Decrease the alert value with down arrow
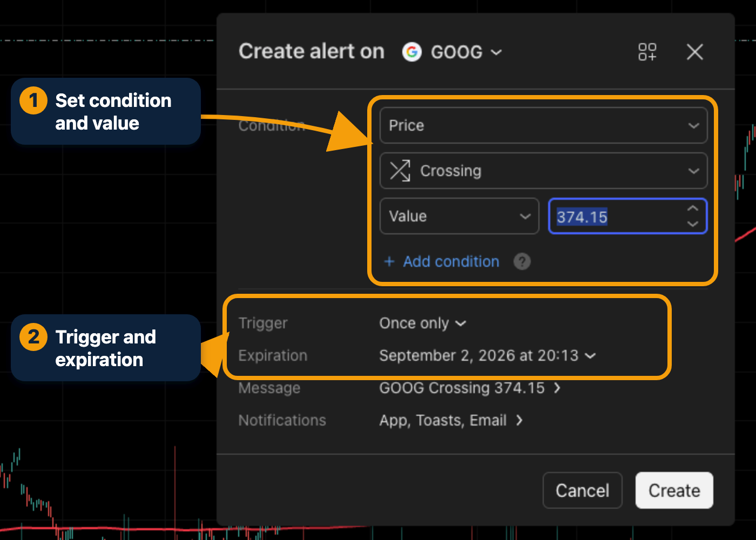Image resolution: width=756 pixels, height=540 pixels. (693, 224)
